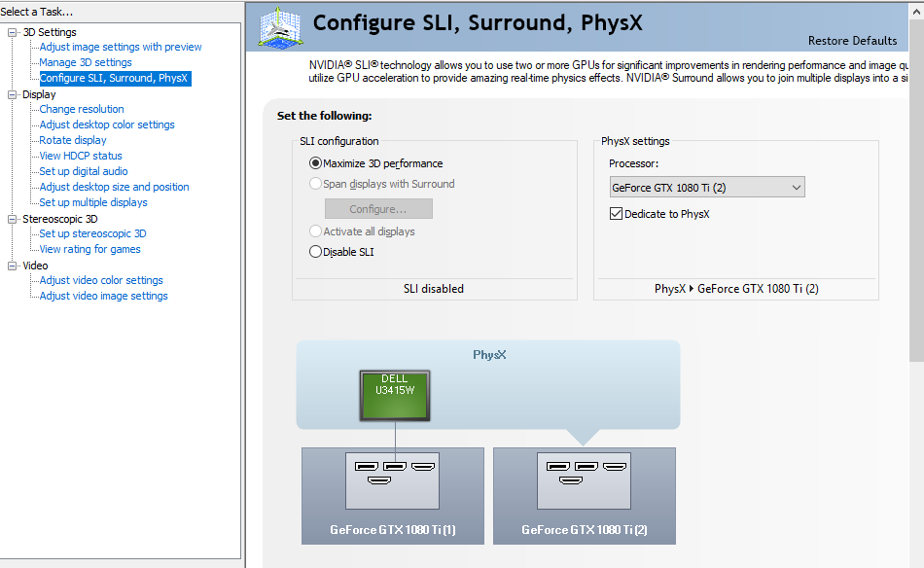This screenshot has width=924, height=568.
Task: Select the GeForce GTX 1080 Ti (1) card diagram
Action: [x=393, y=495]
